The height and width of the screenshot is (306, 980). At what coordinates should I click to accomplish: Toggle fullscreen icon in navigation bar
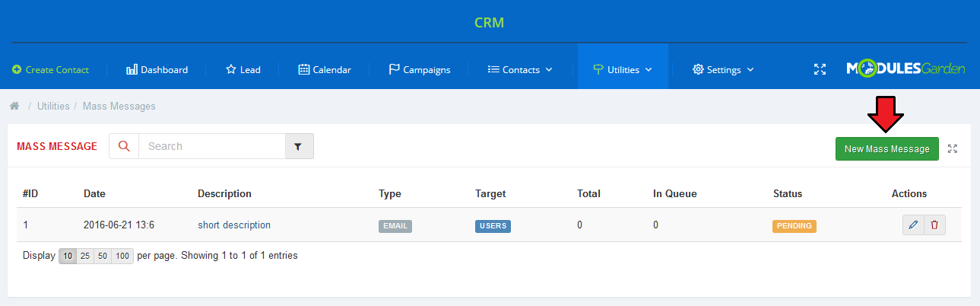pyautogui.click(x=820, y=69)
